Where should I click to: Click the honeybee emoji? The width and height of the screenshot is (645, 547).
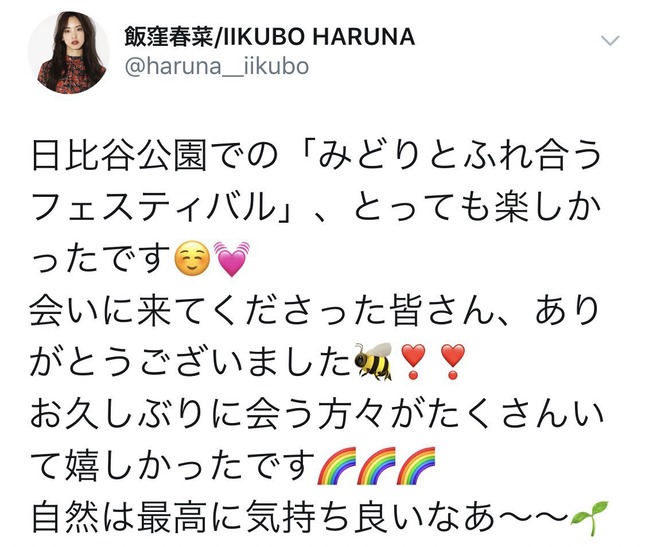click(x=373, y=361)
